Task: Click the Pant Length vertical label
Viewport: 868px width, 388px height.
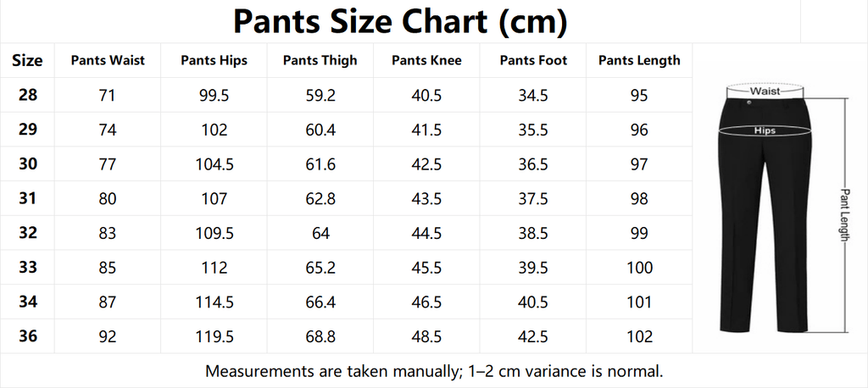Action: pos(844,214)
